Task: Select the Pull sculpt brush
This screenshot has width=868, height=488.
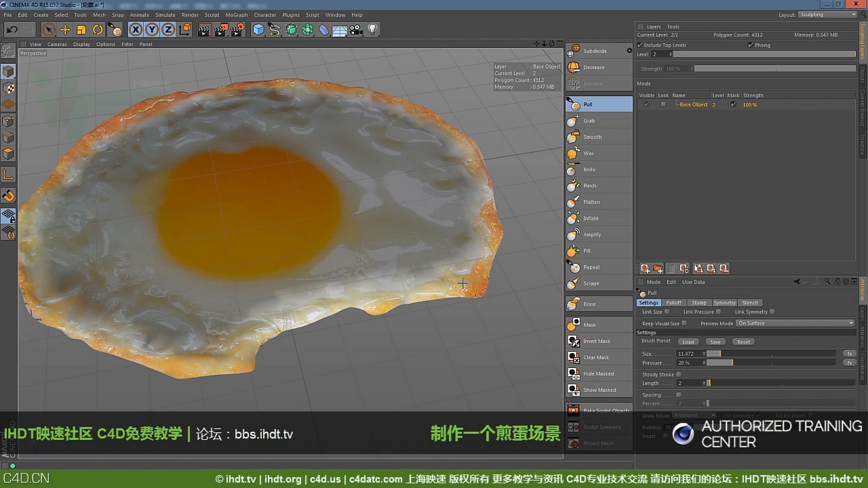Action: pos(599,104)
